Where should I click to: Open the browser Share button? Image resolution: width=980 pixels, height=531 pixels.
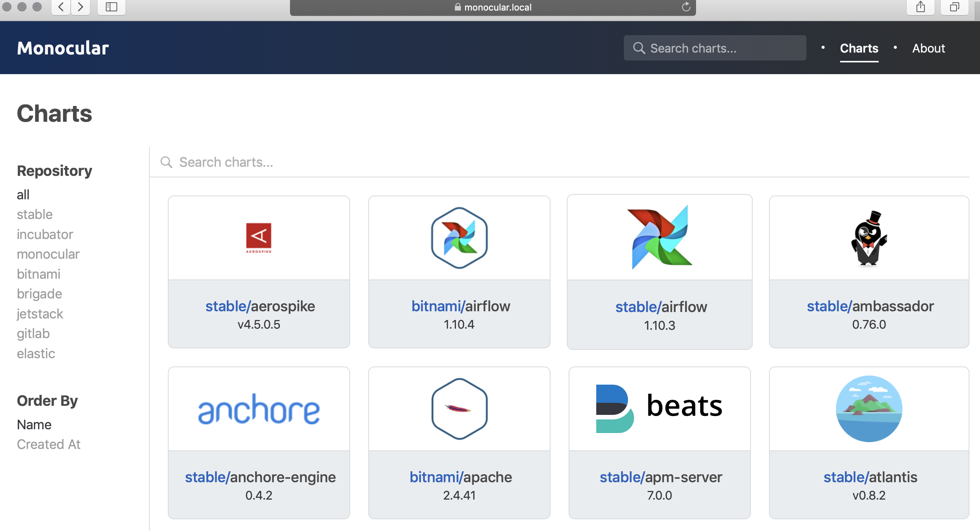click(920, 7)
